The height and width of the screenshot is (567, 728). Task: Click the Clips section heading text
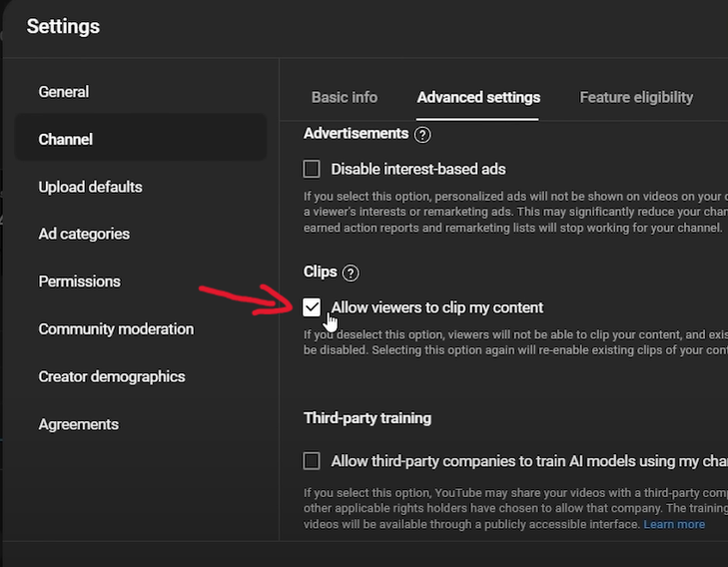point(321,273)
